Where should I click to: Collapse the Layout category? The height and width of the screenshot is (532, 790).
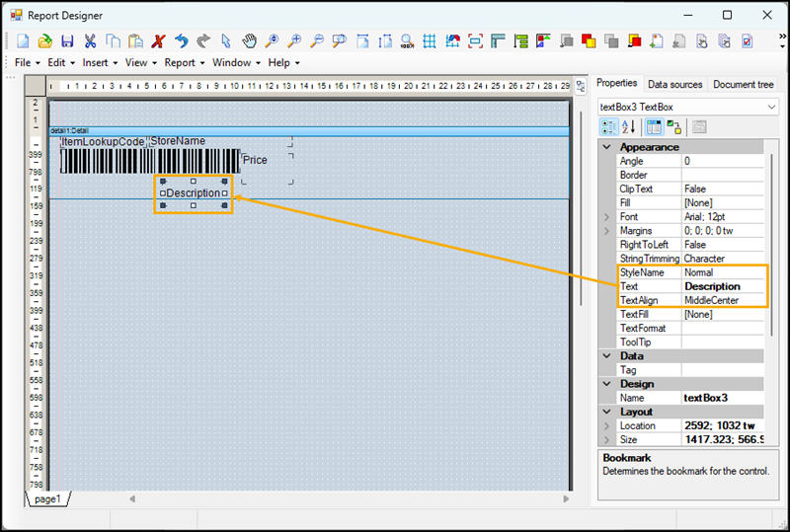[x=607, y=412]
